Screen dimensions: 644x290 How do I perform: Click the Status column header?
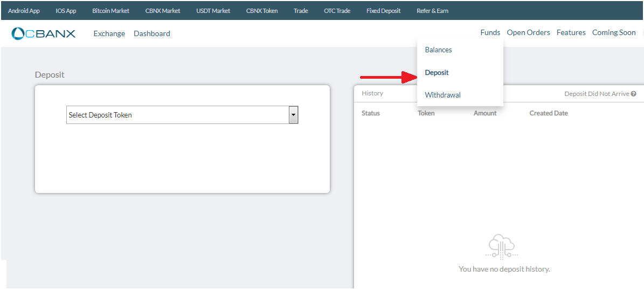point(370,113)
